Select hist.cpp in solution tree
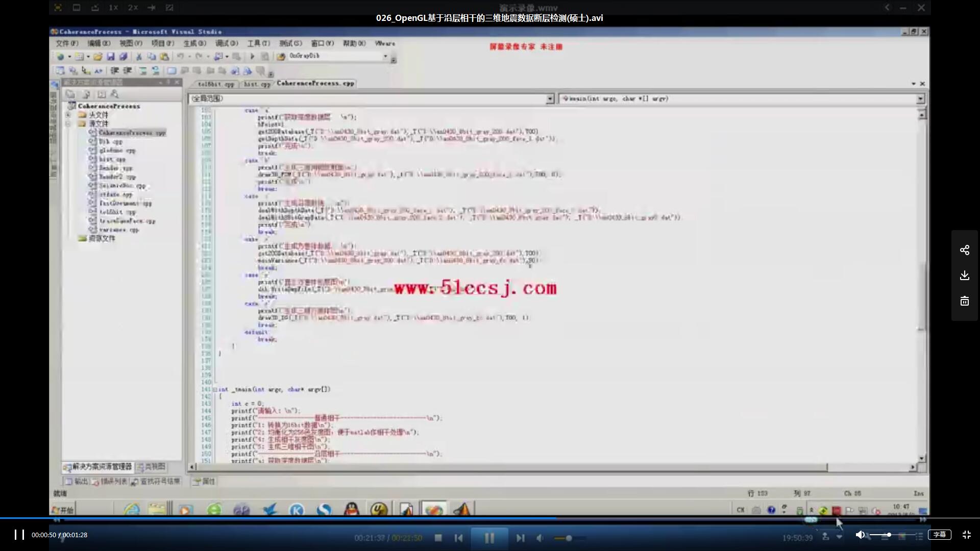Image resolution: width=980 pixels, height=551 pixels. click(x=112, y=159)
